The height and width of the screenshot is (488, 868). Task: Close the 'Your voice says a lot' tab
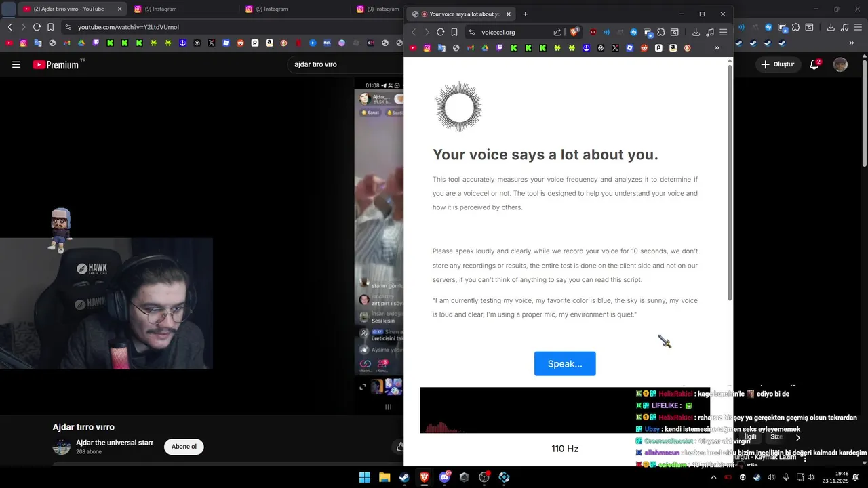[509, 14]
